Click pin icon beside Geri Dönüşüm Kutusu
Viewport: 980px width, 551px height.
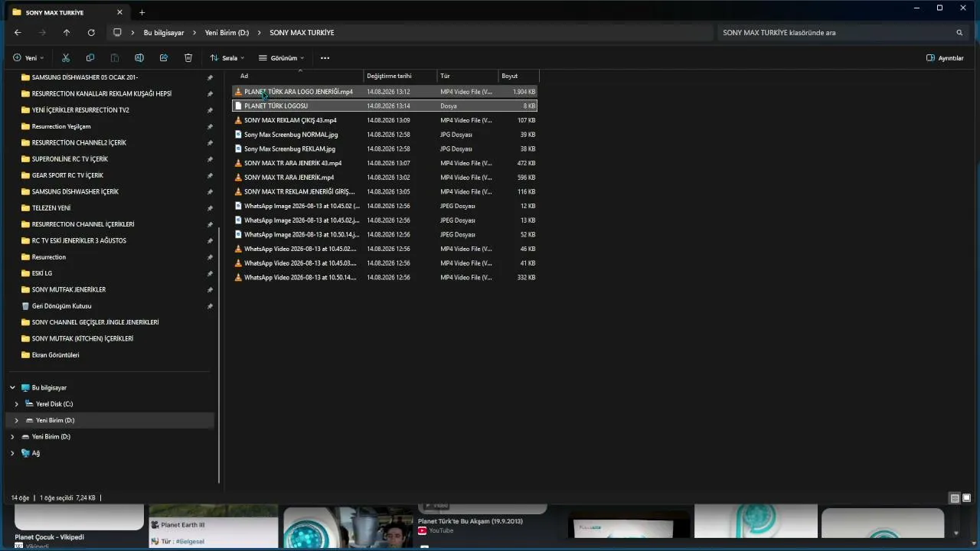coord(210,306)
